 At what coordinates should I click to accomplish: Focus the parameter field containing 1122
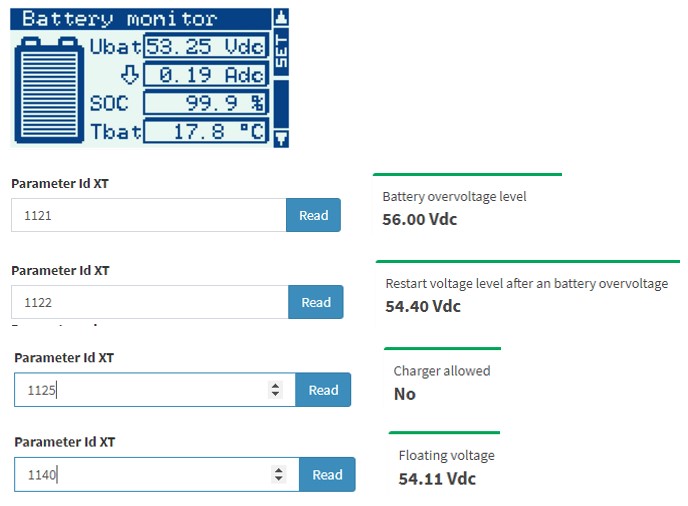[x=150, y=302]
